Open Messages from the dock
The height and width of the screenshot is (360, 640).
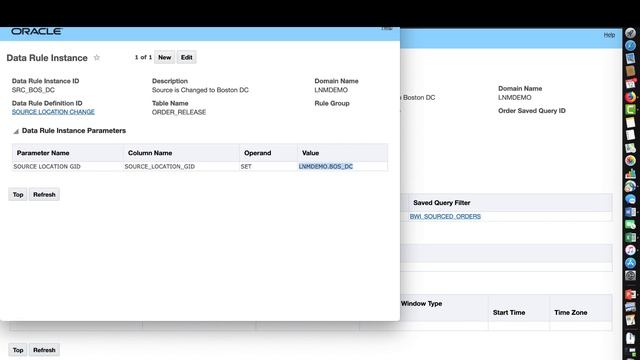[x=631, y=200]
